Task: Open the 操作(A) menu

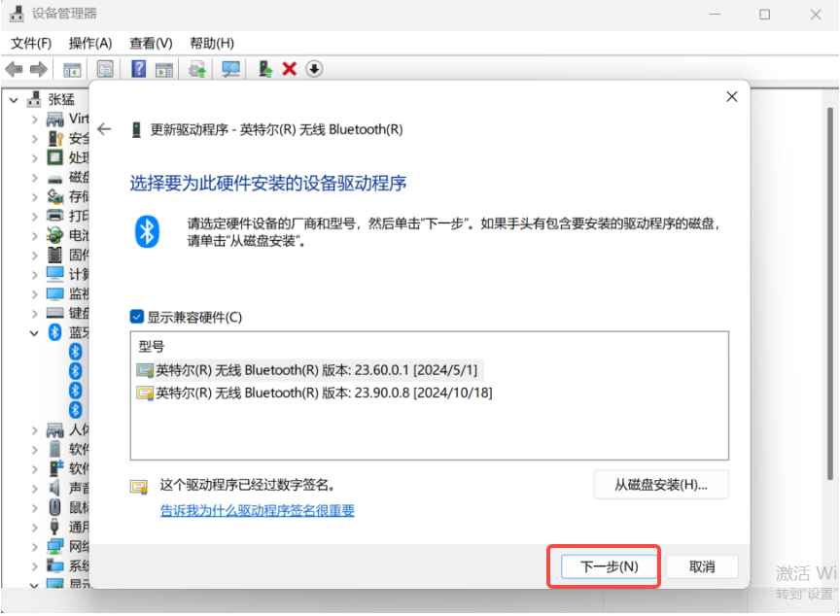Action: point(90,43)
